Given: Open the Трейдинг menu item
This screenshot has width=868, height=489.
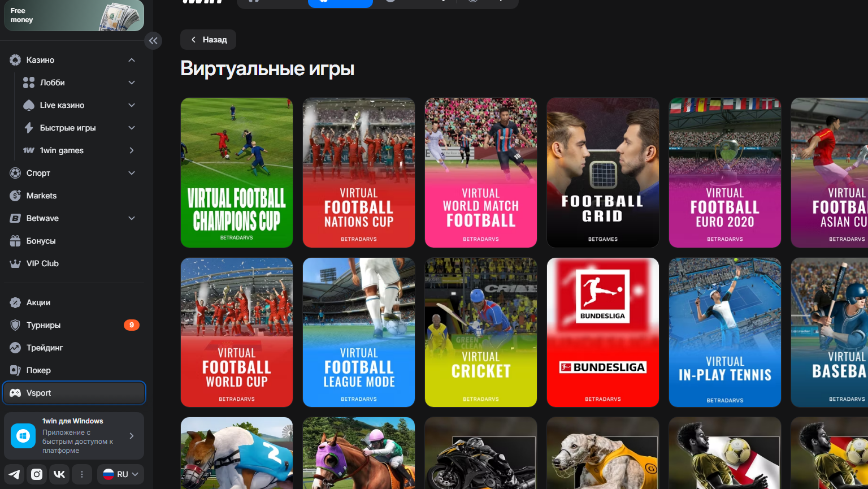Looking at the screenshot, I should coord(74,348).
